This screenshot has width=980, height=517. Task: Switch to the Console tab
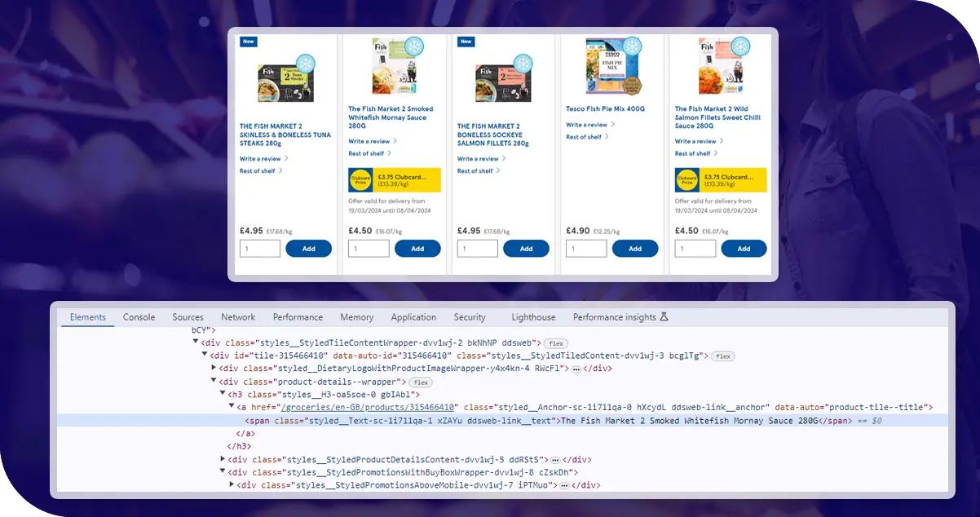point(139,317)
